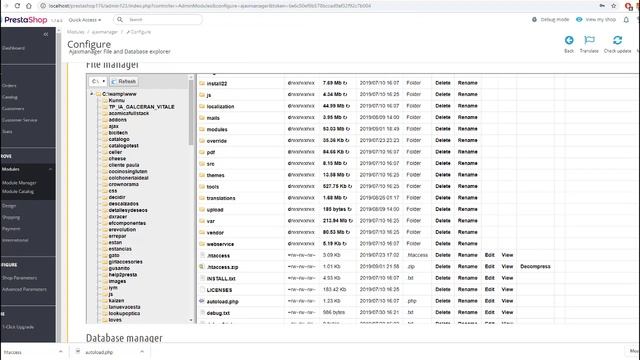Select the catalogotest tree folder
The image size is (640, 360).
[x=124, y=146]
